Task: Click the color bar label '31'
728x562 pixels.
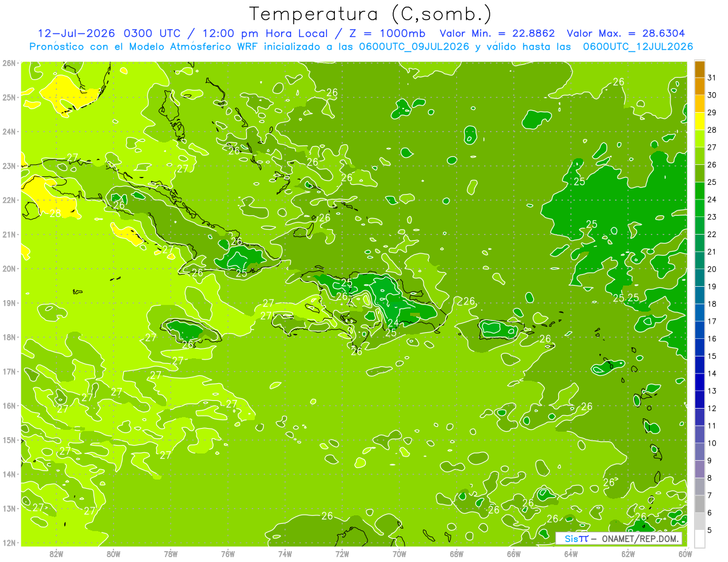Action: (x=712, y=78)
